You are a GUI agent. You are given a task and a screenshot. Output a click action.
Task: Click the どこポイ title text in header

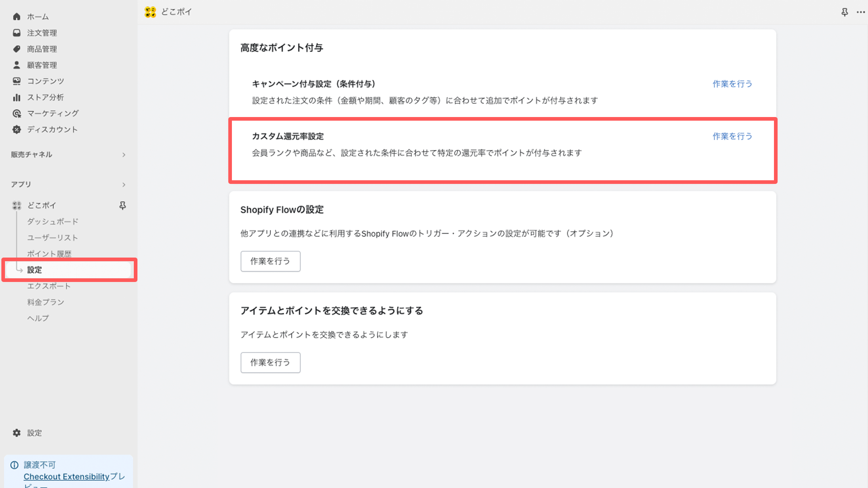coord(177,12)
